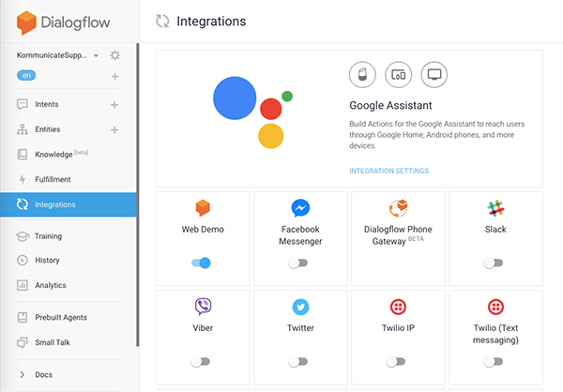Screen dimensions: 563x392
Task: Go to the Training menu item
Action: 48,236
